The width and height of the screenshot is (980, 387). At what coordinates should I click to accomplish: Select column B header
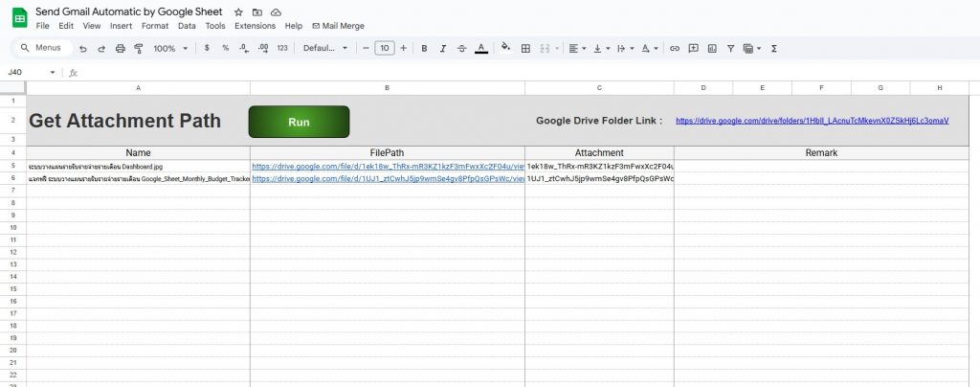[388, 88]
